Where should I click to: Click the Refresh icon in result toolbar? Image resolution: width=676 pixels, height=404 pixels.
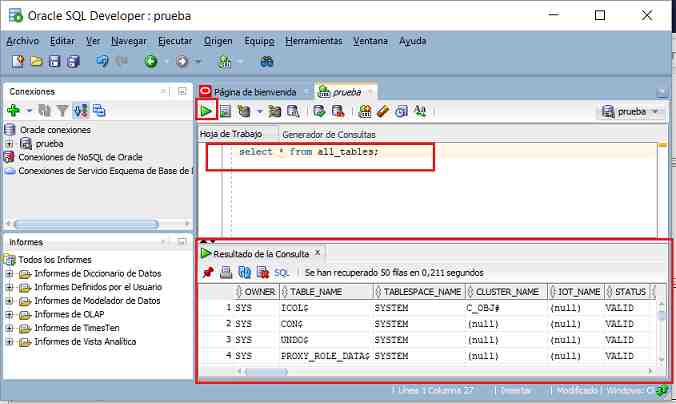click(x=244, y=272)
